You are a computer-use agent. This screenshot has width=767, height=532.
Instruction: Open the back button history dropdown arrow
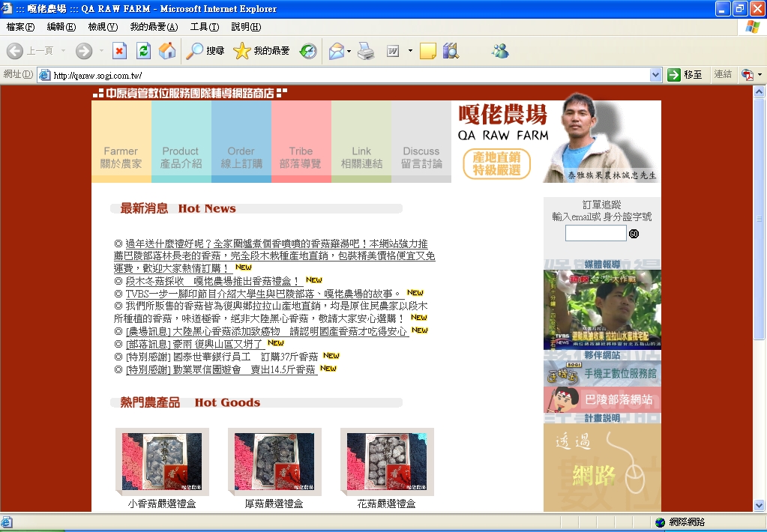pyautogui.click(x=63, y=51)
